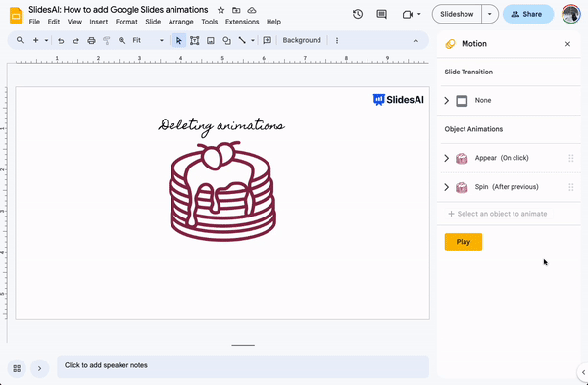Choose the select arrow cursor tool

(x=179, y=40)
